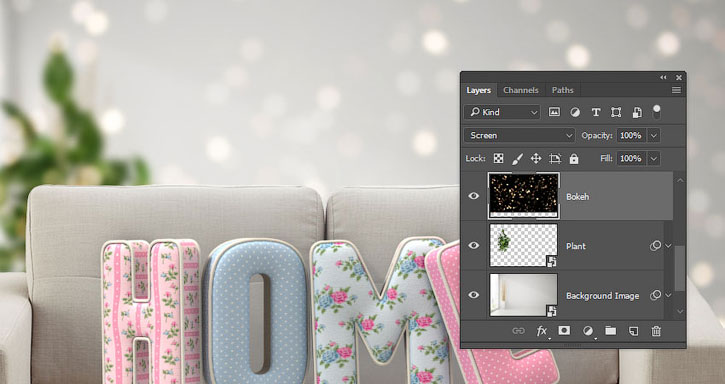Filter layers by adjustment layer icon
725x384 pixels.
575,112
